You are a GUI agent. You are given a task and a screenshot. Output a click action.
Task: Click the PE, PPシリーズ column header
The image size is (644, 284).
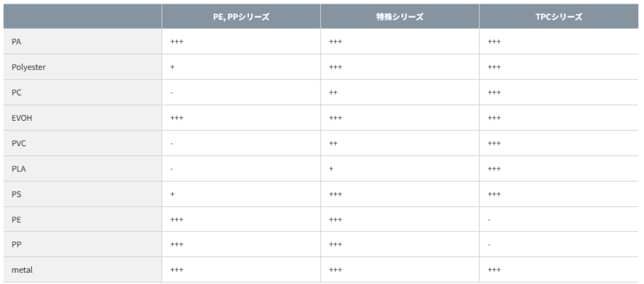pos(241,17)
